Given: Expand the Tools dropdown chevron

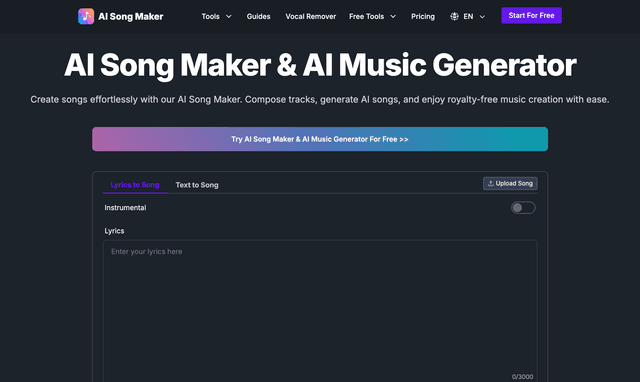Looking at the screenshot, I should pyautogui.click(x=229, y=17).
